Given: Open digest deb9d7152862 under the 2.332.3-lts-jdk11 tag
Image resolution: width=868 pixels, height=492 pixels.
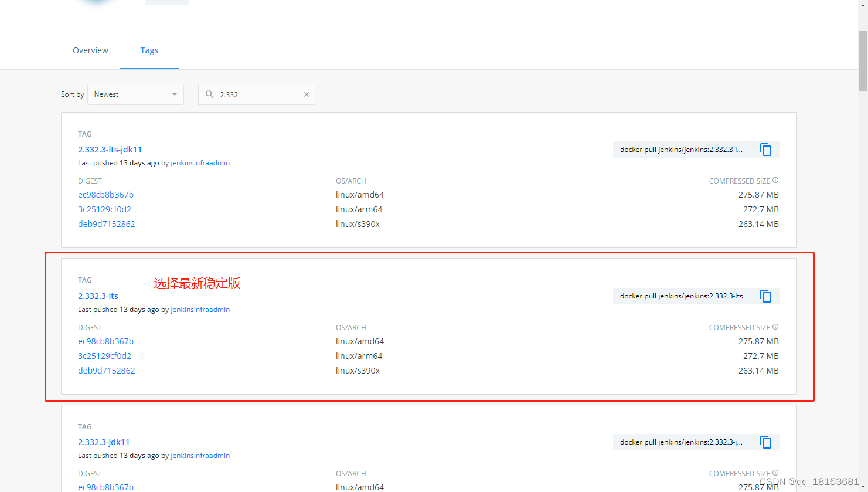Looking at the screenshot, I should point(106,224).
